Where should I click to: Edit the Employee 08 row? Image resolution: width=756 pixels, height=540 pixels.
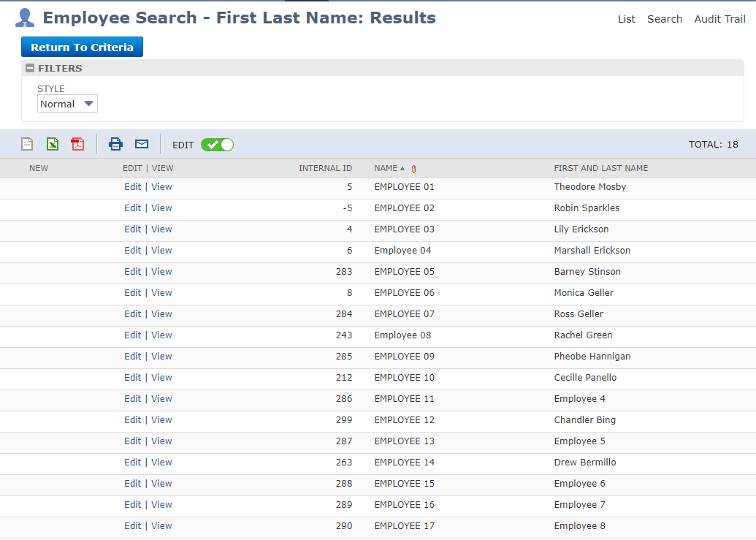[x=133, y=335]
